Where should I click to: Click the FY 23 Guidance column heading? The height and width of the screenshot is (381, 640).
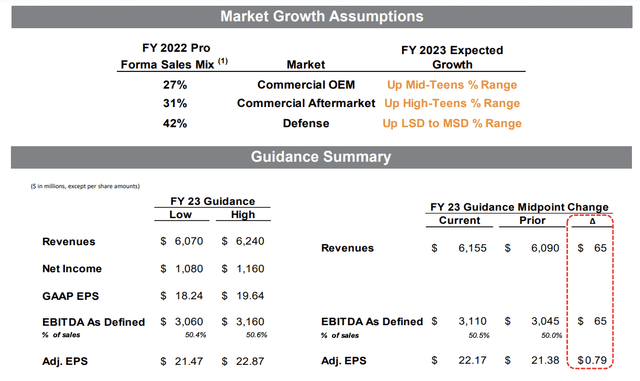click(212, 201)
